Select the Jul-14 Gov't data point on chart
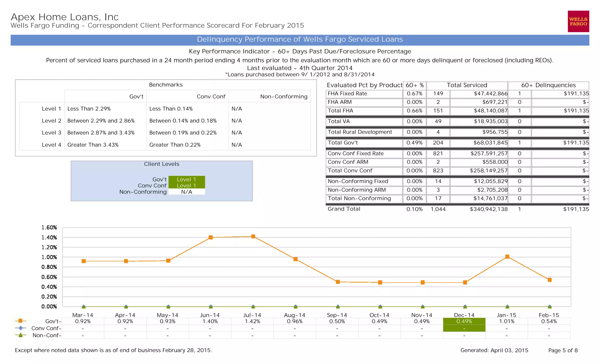 253,236
